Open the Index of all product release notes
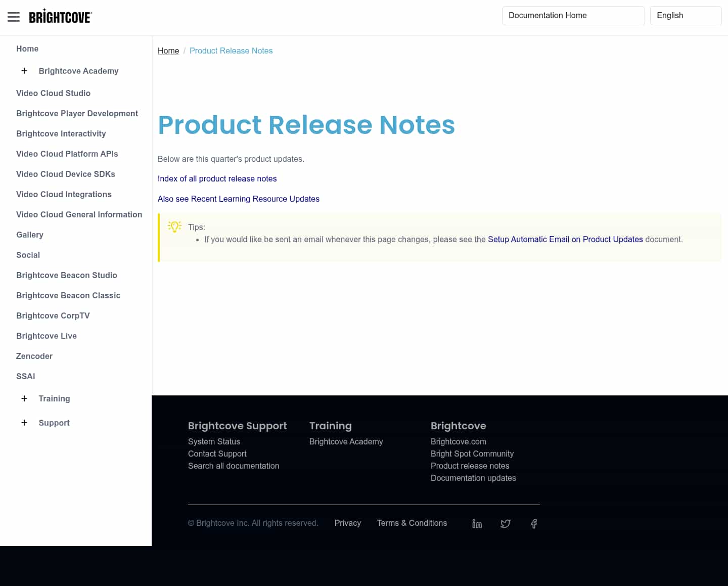This screenshot has height=586, width=728. pyautogui.click(x=217, y=178)
